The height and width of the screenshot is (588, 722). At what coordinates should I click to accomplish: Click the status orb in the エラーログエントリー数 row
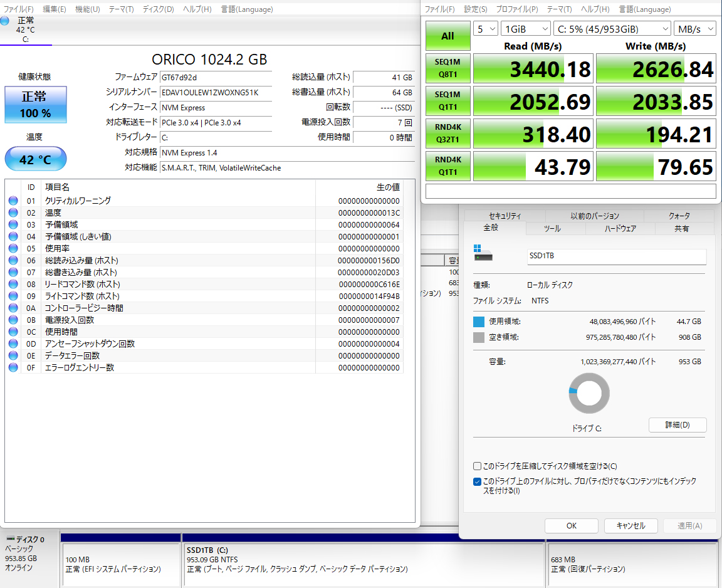[x=13, y=367]
